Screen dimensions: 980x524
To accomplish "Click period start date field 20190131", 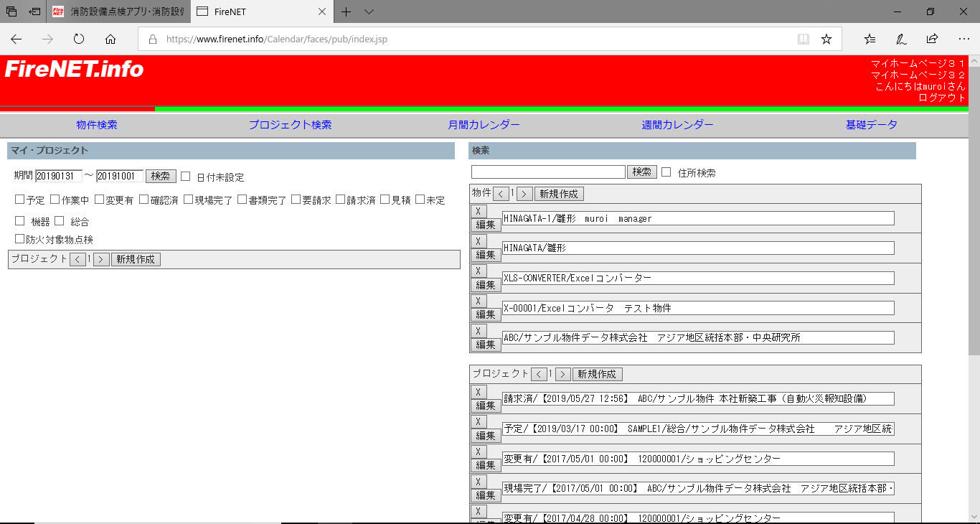I will coord(59,177).
